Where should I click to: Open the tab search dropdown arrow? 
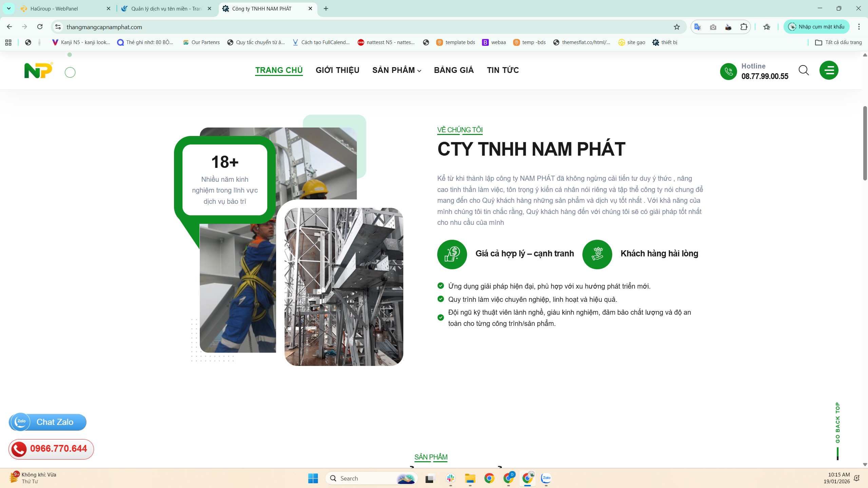click(x=9, y=8)
